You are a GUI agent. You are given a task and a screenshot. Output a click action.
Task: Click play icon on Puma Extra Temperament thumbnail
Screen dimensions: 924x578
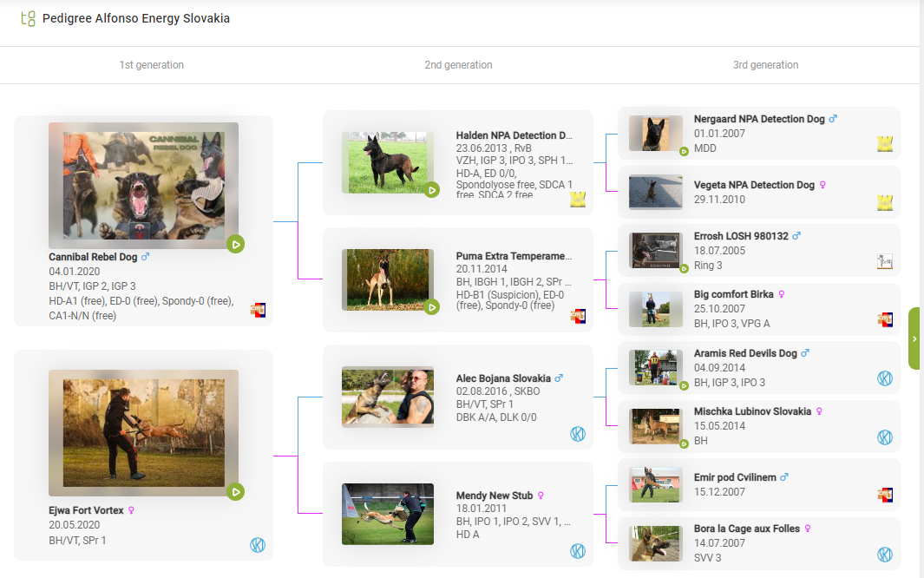431,306
